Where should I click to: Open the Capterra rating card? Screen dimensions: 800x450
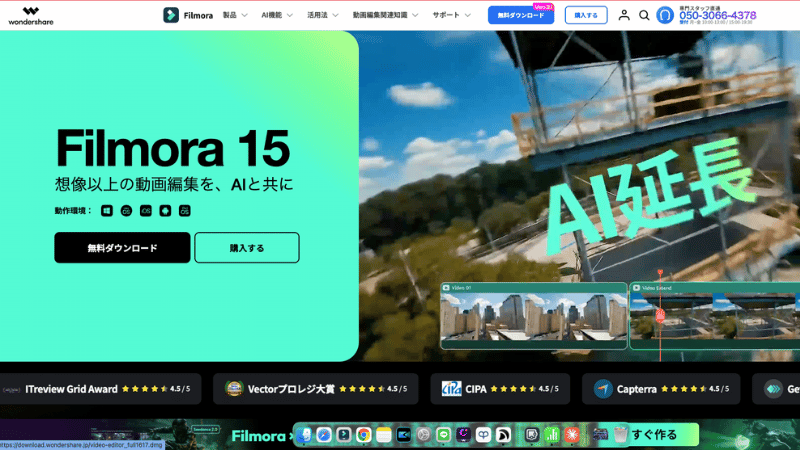click(661, 389)
